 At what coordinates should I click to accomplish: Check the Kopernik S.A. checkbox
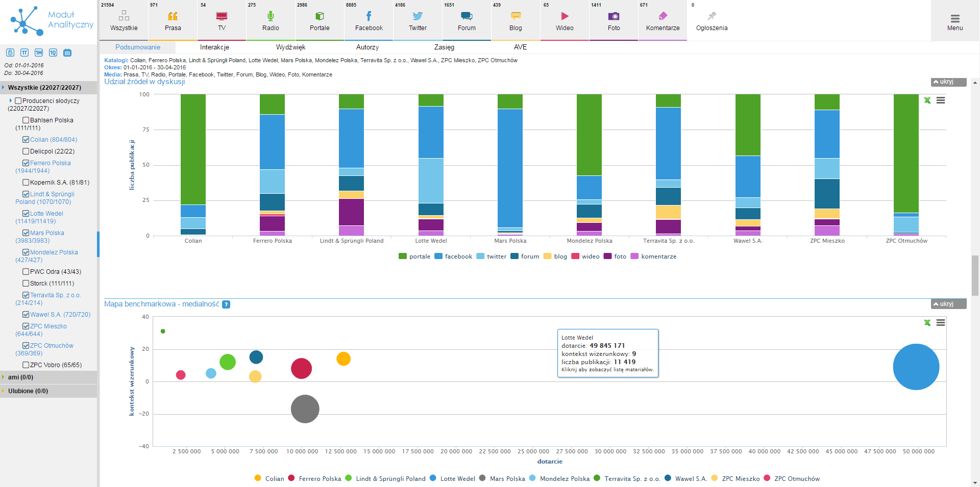point(26,183)
